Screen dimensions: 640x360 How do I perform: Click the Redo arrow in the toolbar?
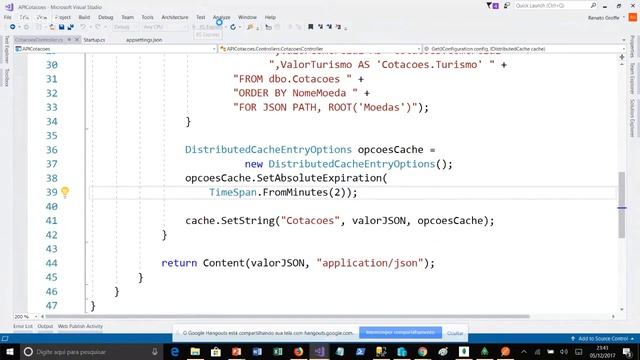pyautogui.click(x=98, y=27)
